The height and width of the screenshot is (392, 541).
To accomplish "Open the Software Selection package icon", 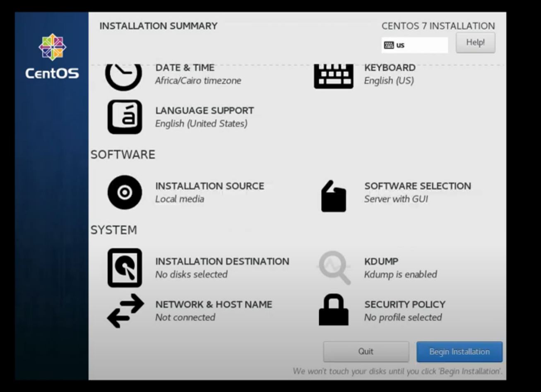I will 334,196.
